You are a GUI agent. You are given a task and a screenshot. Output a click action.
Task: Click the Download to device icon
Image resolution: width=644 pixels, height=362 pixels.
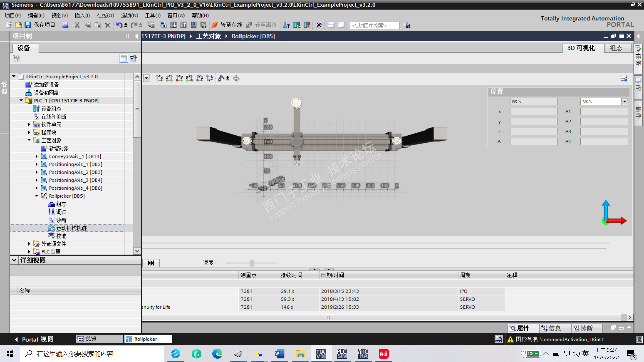pyautogui.click(x=173, y=25)
